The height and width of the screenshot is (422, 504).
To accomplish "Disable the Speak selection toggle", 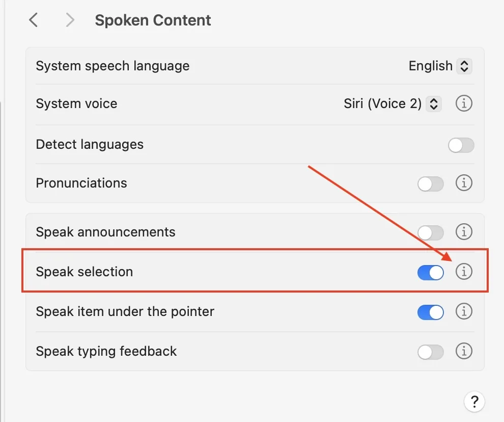I will pyautogui.click(x=430, y=272).
